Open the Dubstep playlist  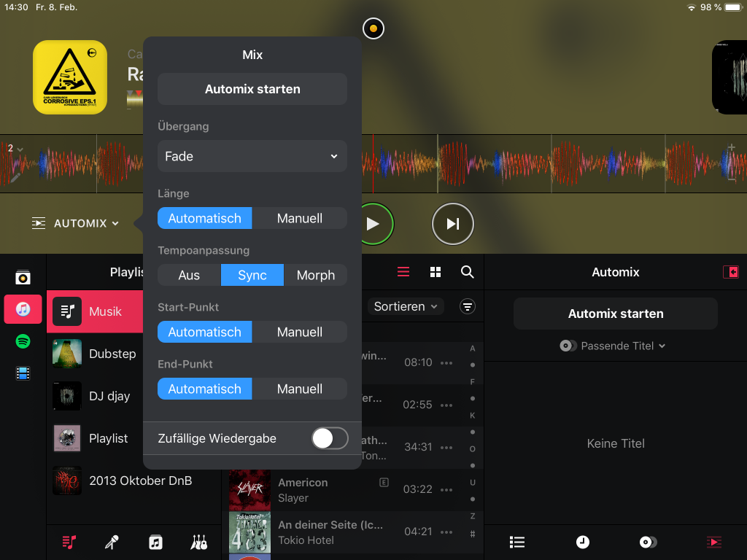coord(112,354)
